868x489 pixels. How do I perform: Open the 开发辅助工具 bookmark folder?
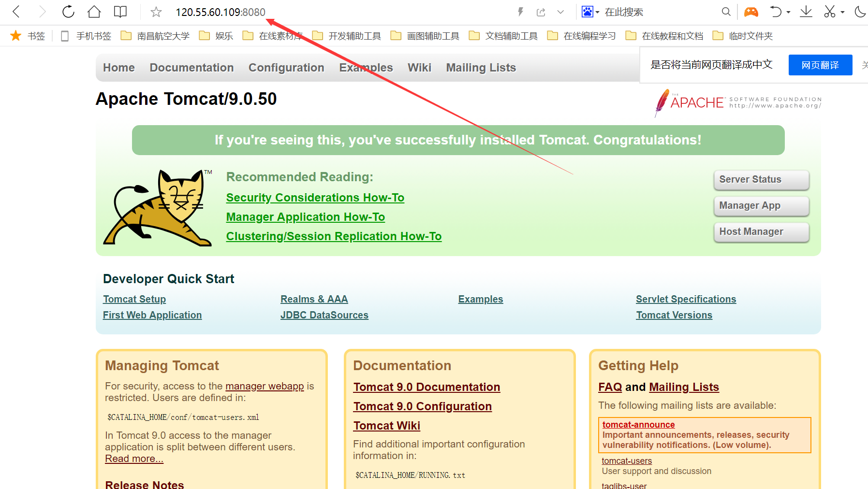(x=347, y=36)
